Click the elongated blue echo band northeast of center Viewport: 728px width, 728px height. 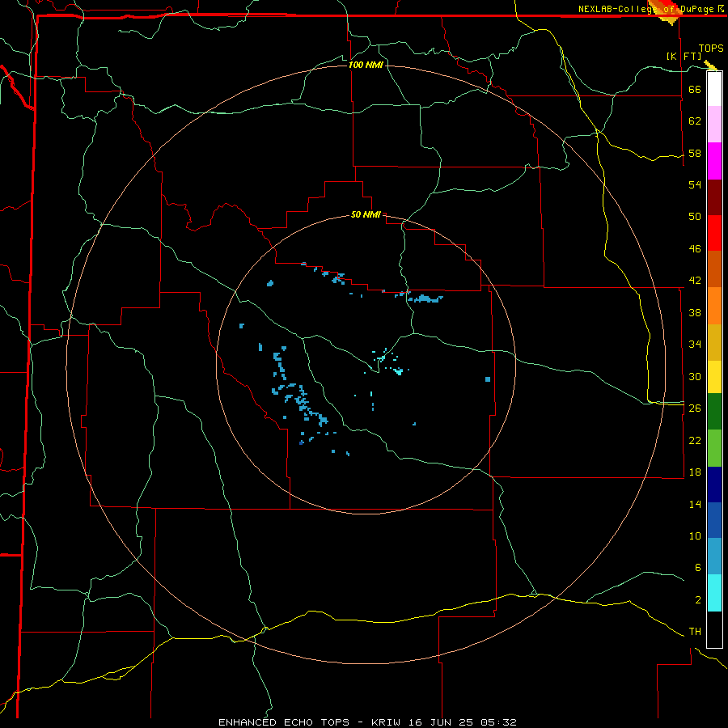pos(425,298)
